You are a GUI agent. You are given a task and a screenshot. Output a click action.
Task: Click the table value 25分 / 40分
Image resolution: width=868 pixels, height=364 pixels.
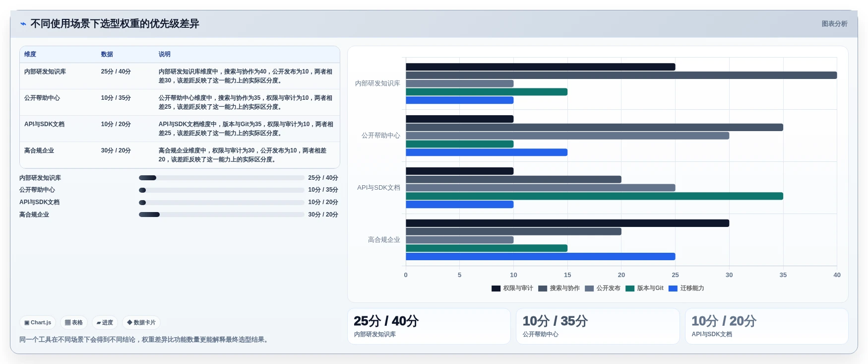click(116, 72)
